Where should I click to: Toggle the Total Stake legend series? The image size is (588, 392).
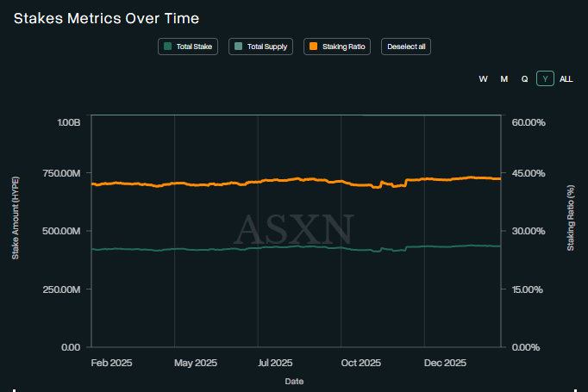191,47
